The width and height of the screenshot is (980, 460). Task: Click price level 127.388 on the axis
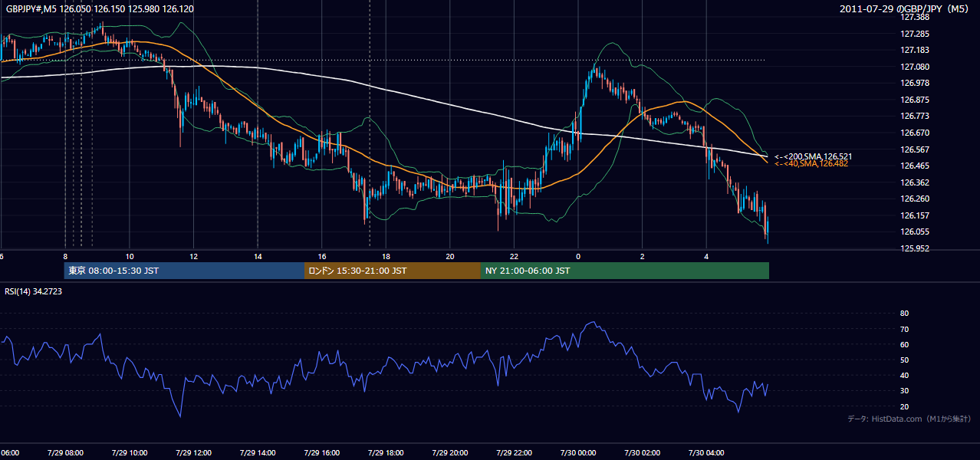(x=914, y=17)
